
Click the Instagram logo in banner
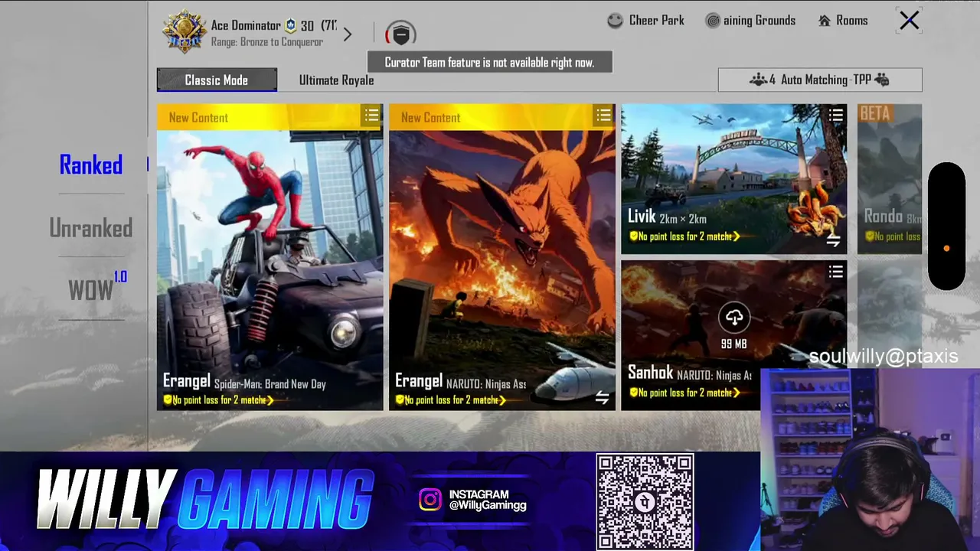tap(430, 500)
